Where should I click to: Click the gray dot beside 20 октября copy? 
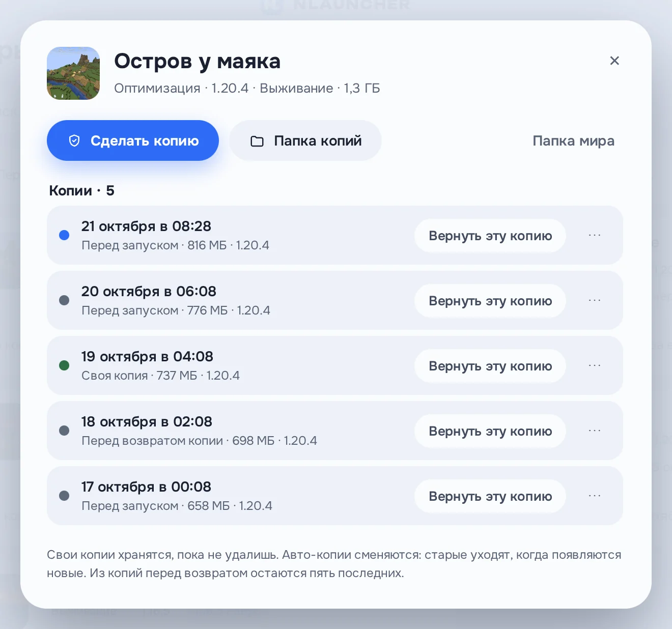coord(64,300)
